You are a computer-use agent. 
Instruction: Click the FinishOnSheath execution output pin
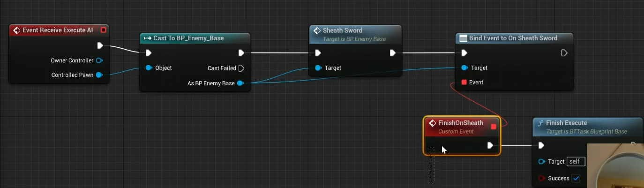tap(490, 145)
